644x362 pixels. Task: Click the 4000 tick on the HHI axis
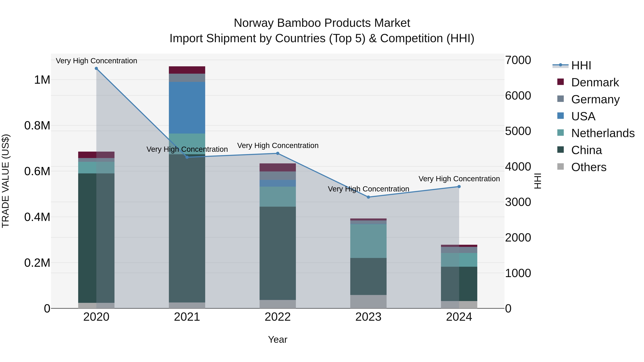click(x=518, y=167)
